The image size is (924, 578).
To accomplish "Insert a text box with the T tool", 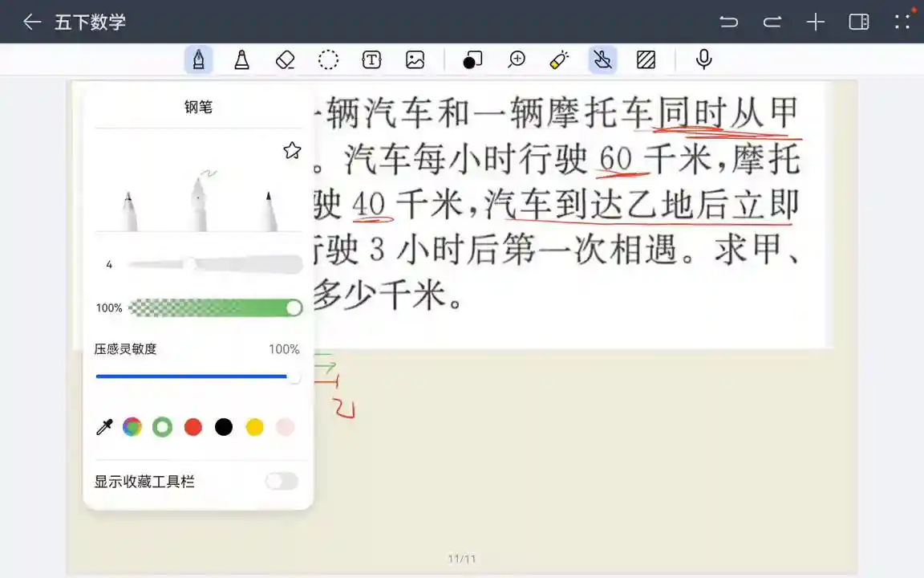I will 371,59.
